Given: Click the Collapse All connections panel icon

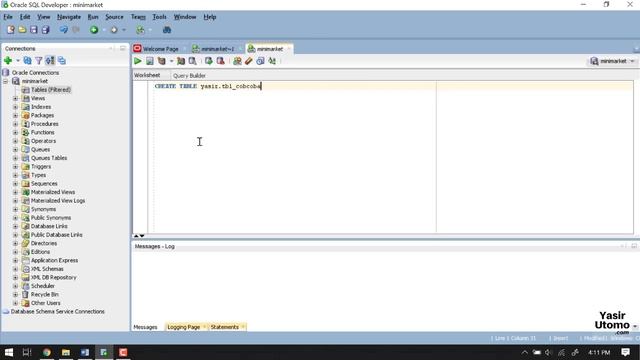Looking at the screenshot, I should coord(62,61).
